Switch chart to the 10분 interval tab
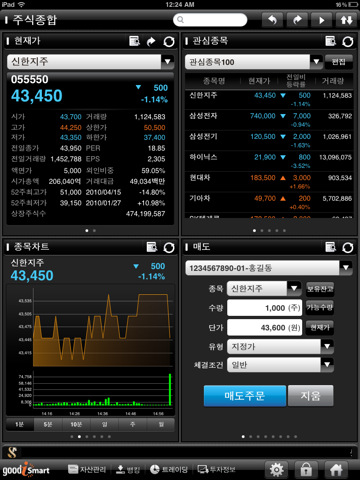This screenshot has width=360, height=480. pyautogui.click(x=76, y=424)
